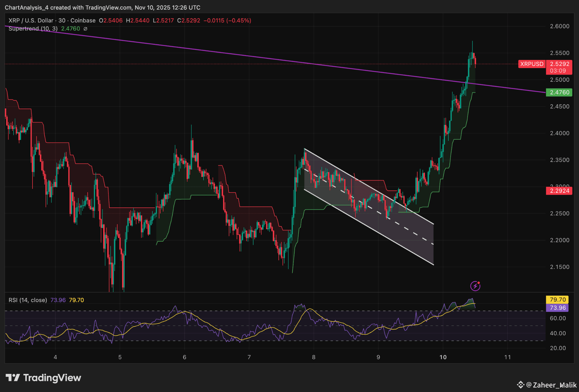This screenshot has height=392, width=579.
Task: Click the 2.5292 current price countdown label
Action: tap(559, 67)
